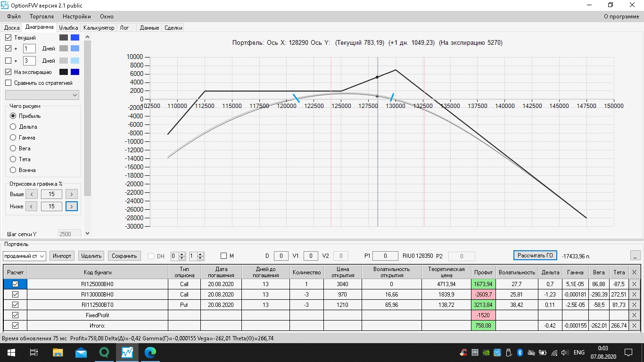Open the Wi-Fi network tray icon
This screenshot has width=644, height=362.
(x=554, y=353)
